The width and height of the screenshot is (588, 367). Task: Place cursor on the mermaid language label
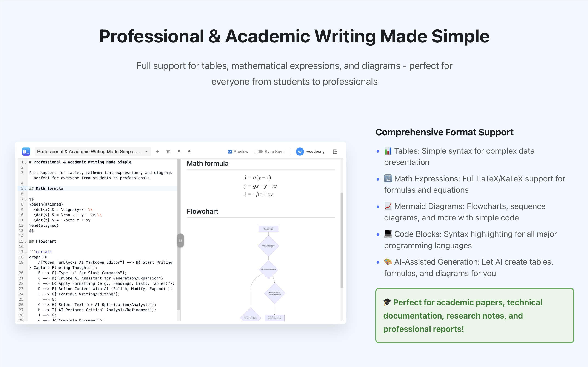(44, 252)
